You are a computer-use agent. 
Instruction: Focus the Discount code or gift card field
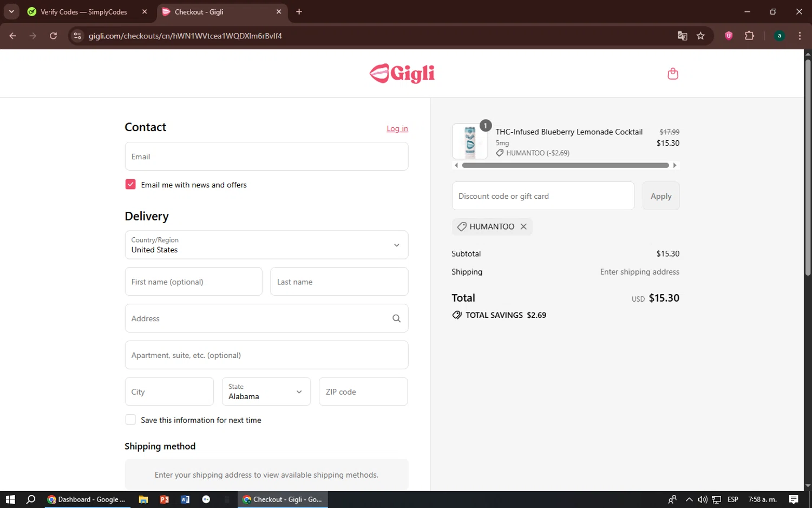[543, 196]
